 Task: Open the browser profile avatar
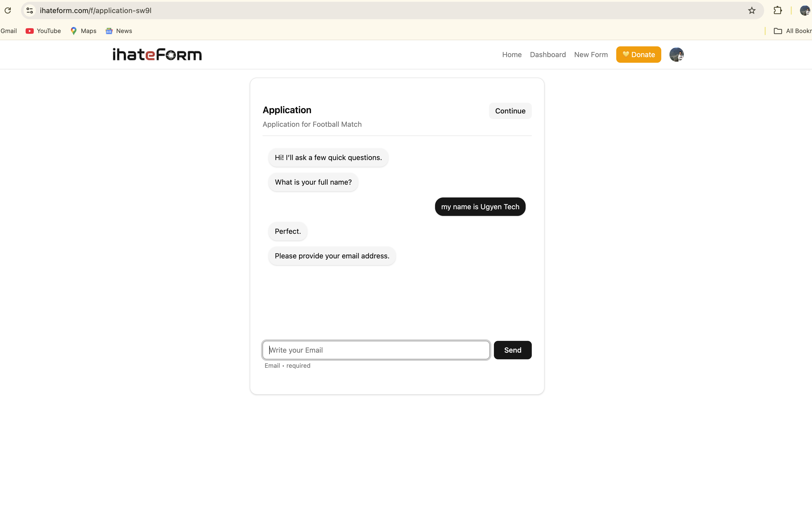click(x=805, y=10)
